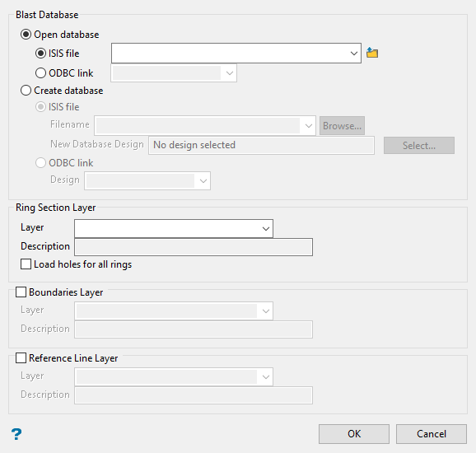Open the Reference Line Layer dropdown arrow
Image resolution: width=476 pixels, height=453 pixels.
pos(266,376)
